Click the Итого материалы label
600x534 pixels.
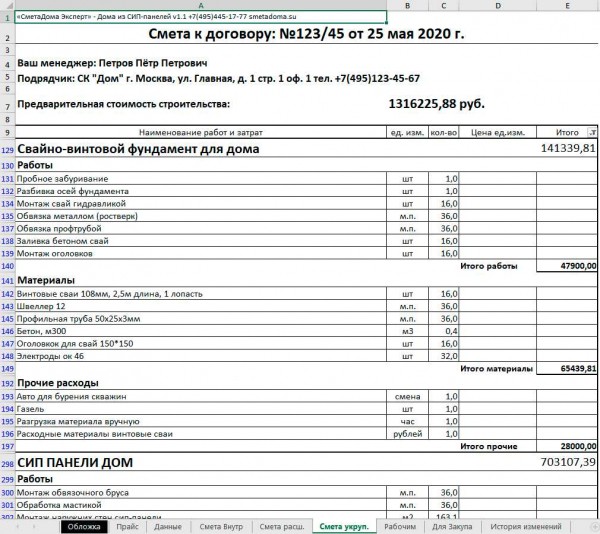496,368
